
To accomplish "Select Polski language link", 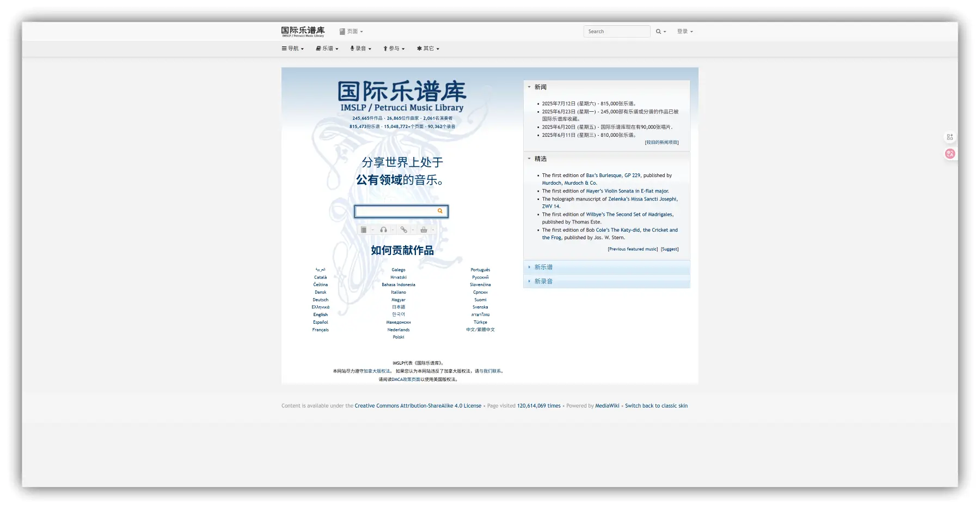I will 399,337.
